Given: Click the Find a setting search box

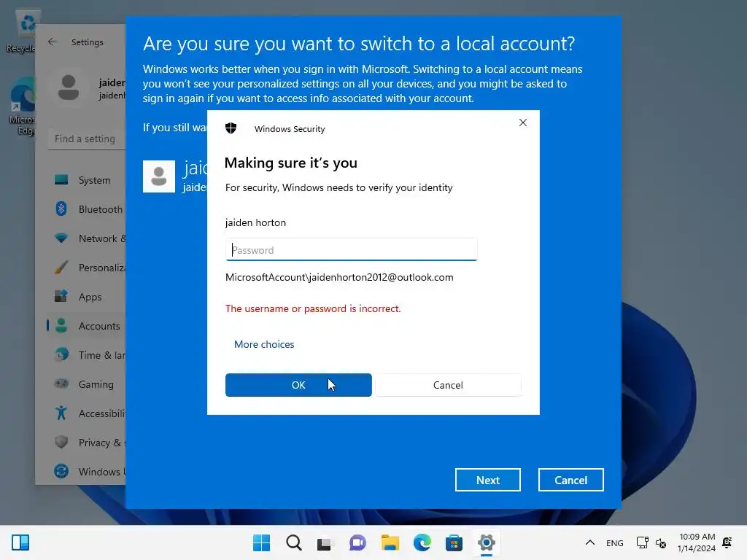Looking at the screenshot, I should click(88, 139).
